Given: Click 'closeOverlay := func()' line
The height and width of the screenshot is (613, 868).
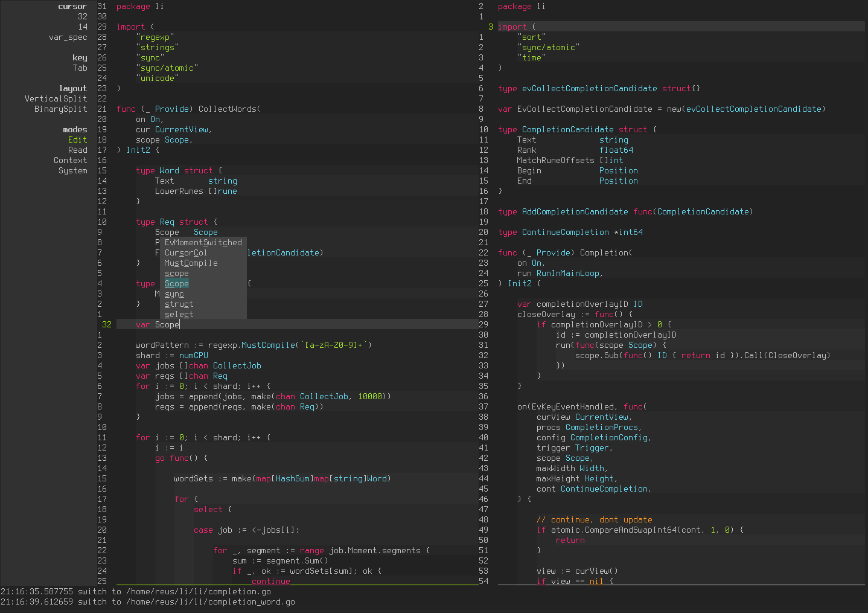Looking at the screenshot, I should pyautogui.click(x=575, y=314).
